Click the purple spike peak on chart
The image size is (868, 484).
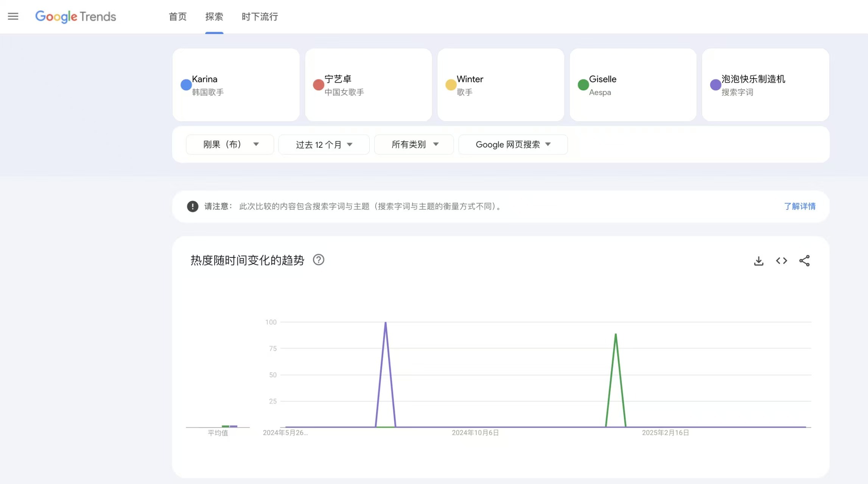point(386,323)
